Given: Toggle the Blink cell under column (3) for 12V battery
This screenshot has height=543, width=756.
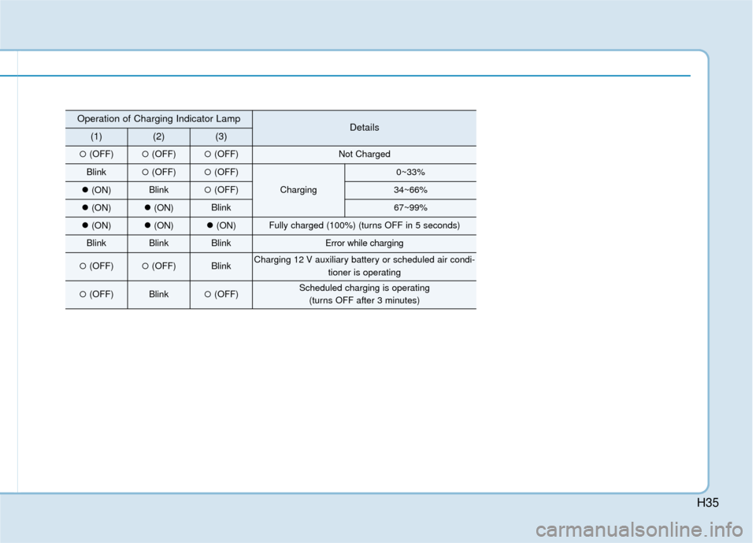Looking at the screenshot, I should pyautogui.click(x=221, y=265).
